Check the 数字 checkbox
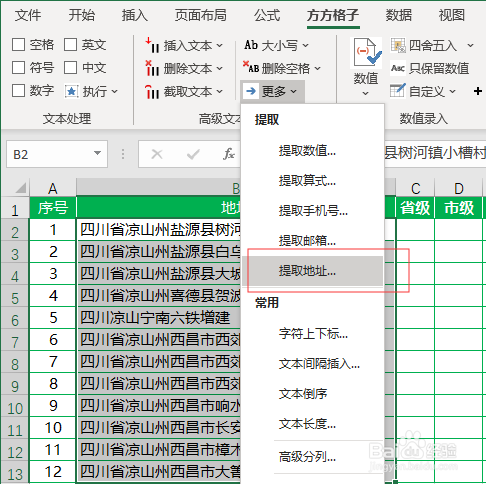 coord(18,91)
